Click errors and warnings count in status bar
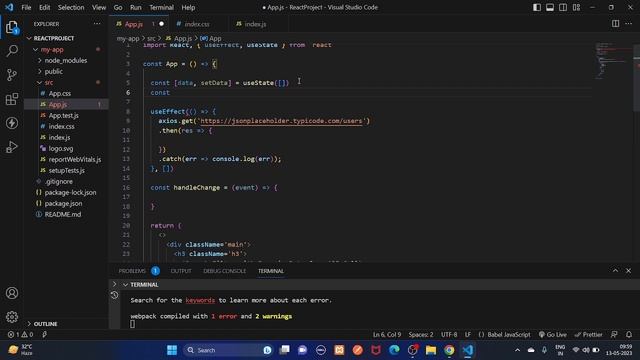Viewport: 640px width, 360px height. (x=20, y=334)
